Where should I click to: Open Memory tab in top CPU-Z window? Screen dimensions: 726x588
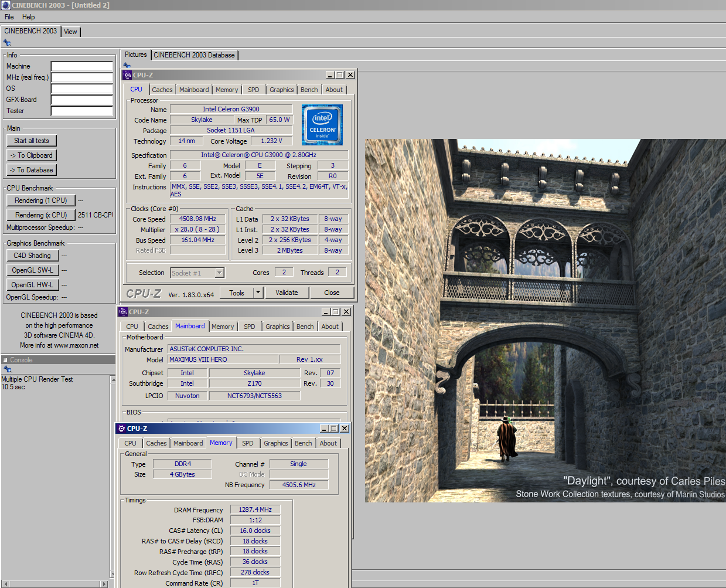click(227, 90)
